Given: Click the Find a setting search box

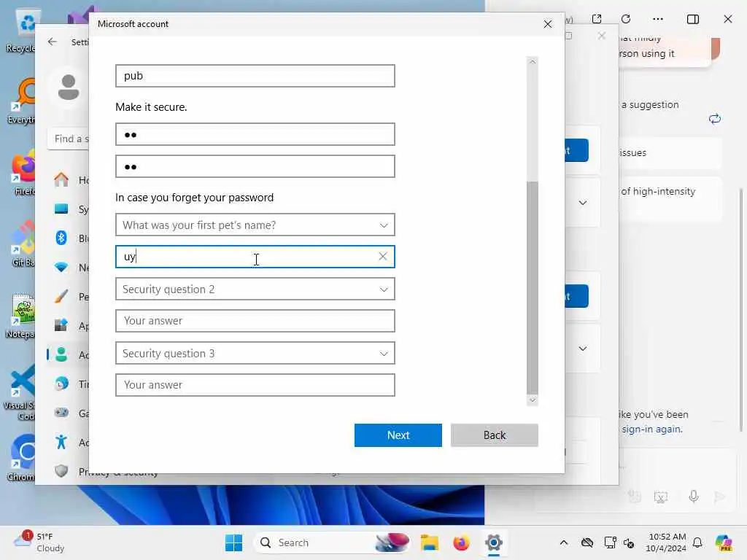Looking at the screenshot, I should tap(68, 139).
